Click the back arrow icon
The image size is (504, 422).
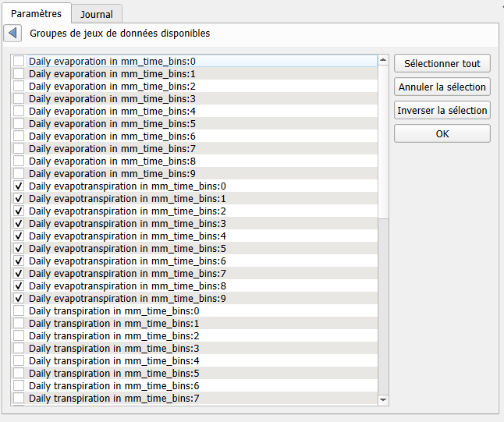[x=12, y=34]
